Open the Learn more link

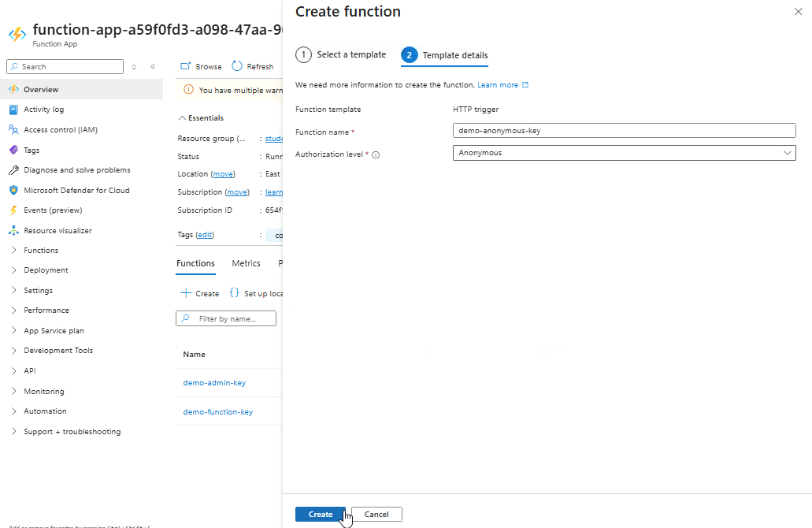pos(499,85)
